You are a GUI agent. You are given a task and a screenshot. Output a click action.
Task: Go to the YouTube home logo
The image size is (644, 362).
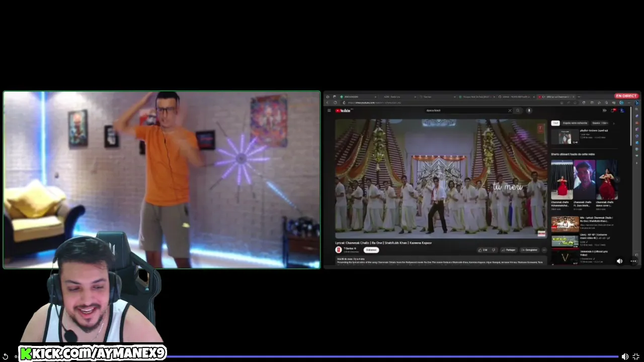(343, 111)
